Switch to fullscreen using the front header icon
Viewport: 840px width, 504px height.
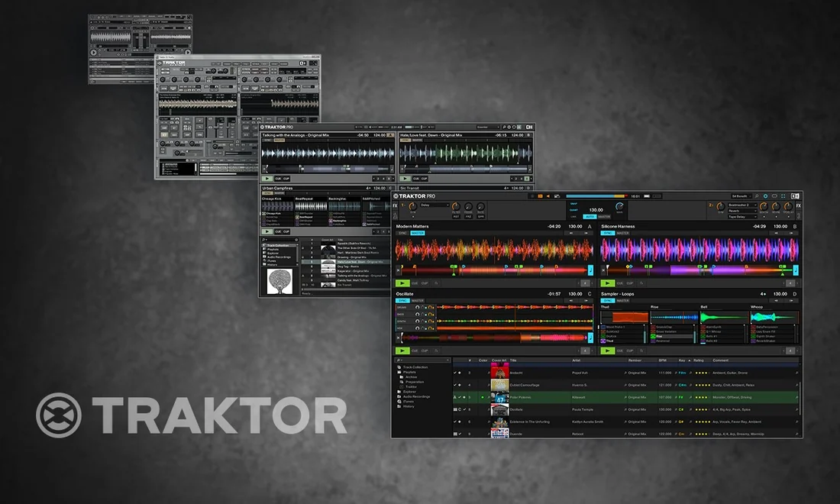coord(783,196)
